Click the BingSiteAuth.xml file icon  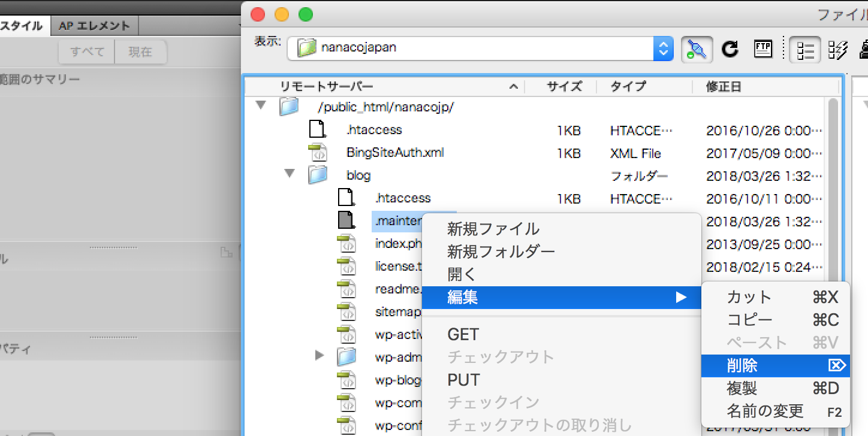click(x=317, y=153)
